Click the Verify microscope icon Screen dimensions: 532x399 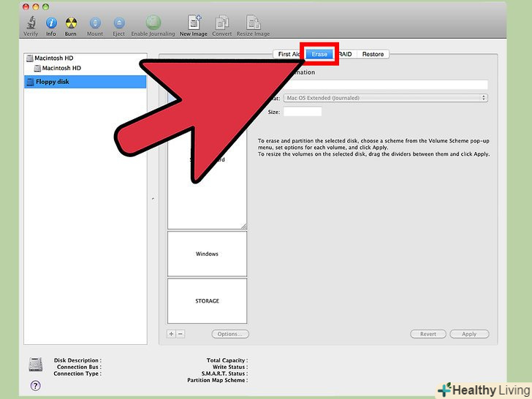(31, 23)
